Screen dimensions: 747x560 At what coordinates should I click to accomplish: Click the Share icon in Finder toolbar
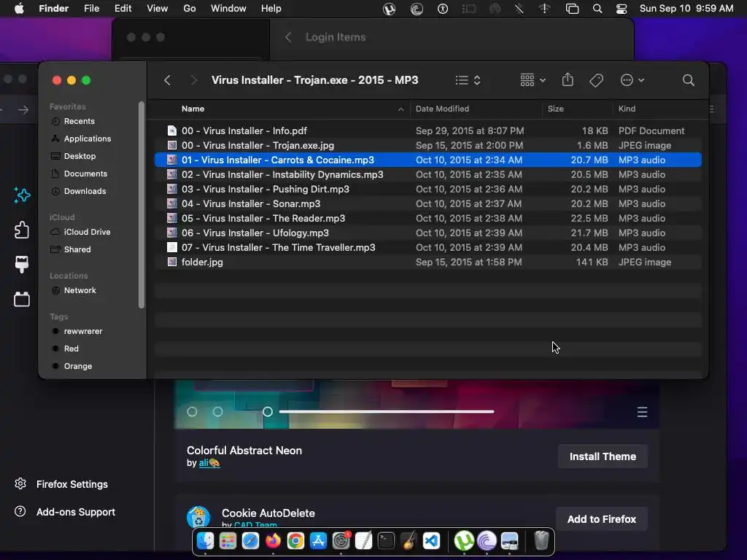click(x=568, y=79)
